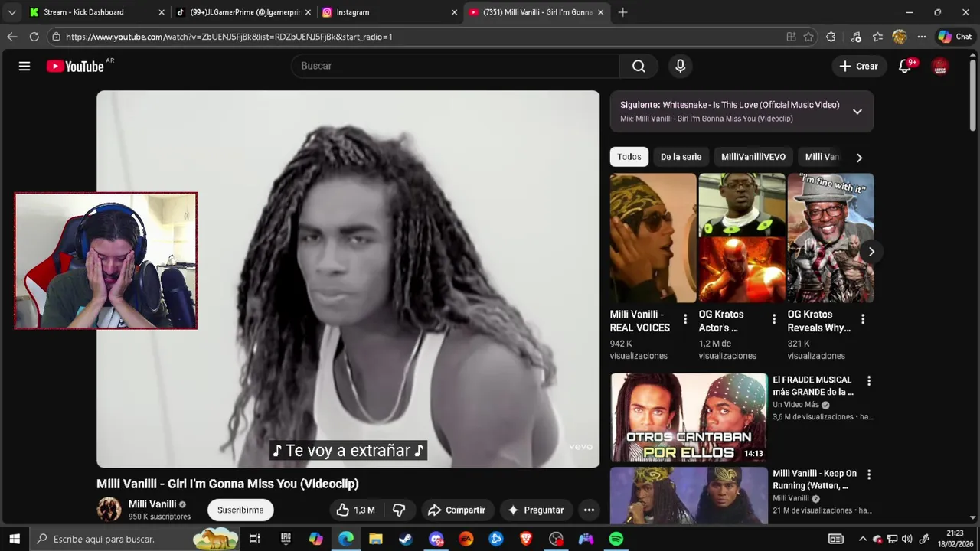Expand the Siguiente mix playlist panel

pyautogui.click(x=857, y=112)
